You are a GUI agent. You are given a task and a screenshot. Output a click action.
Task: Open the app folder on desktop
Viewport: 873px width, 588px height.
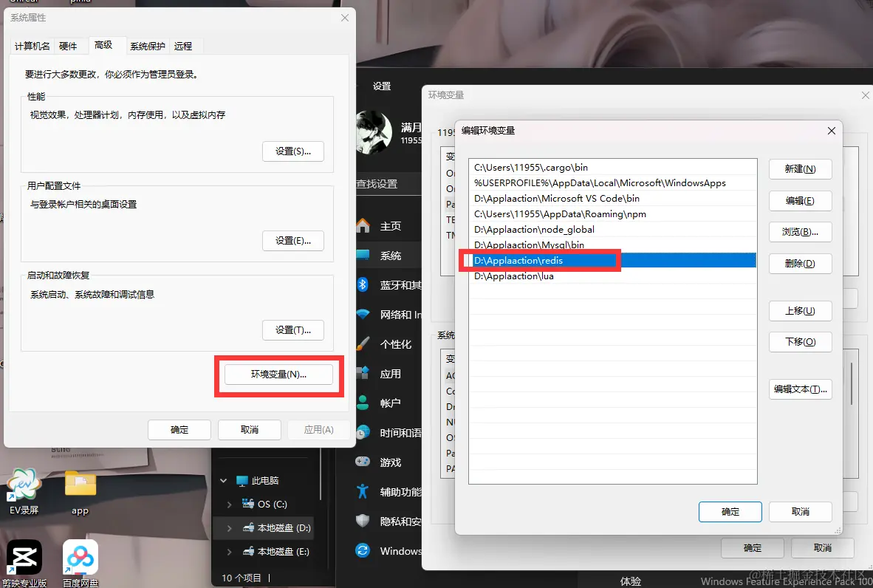(81, 490)
